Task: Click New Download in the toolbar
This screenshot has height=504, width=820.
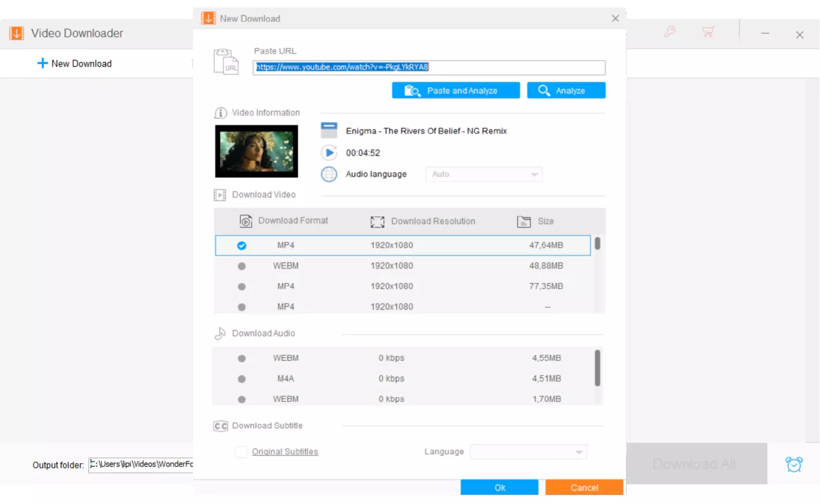Action: (x=75, y=64)
